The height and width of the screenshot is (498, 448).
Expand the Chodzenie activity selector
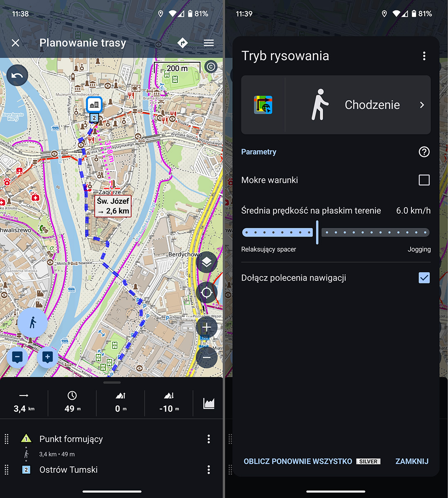[x=421, y=105]
